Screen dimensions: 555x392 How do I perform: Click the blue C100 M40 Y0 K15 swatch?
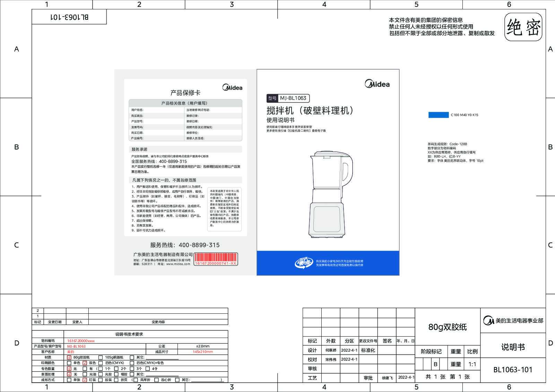pyautogui.click(x=439, y=115)
